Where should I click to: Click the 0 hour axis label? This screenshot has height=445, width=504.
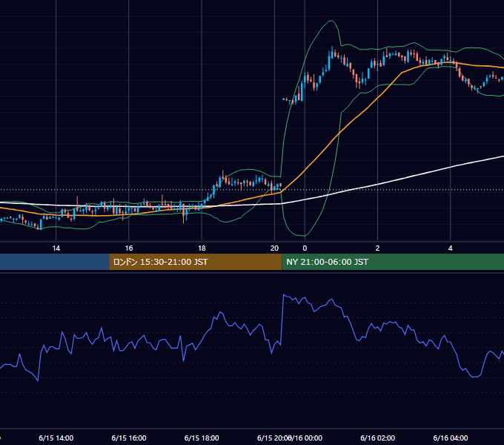point(305,248)
